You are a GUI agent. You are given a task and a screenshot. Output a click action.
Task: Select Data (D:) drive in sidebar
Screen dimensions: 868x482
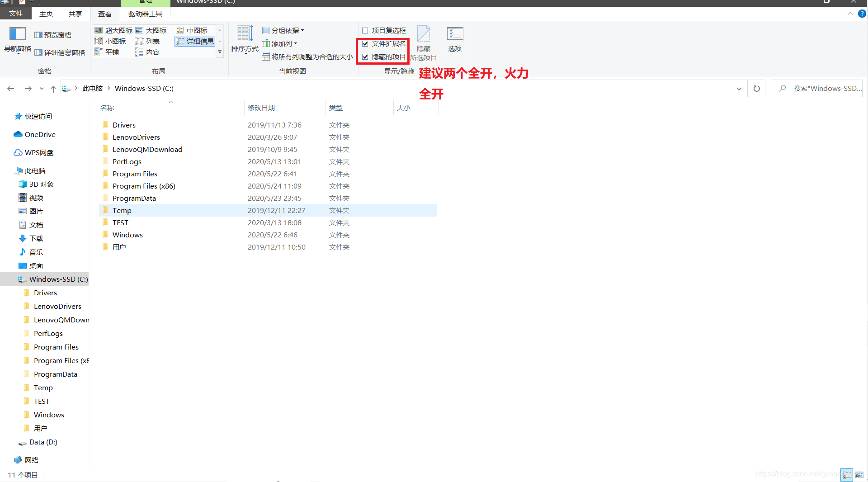38,442
